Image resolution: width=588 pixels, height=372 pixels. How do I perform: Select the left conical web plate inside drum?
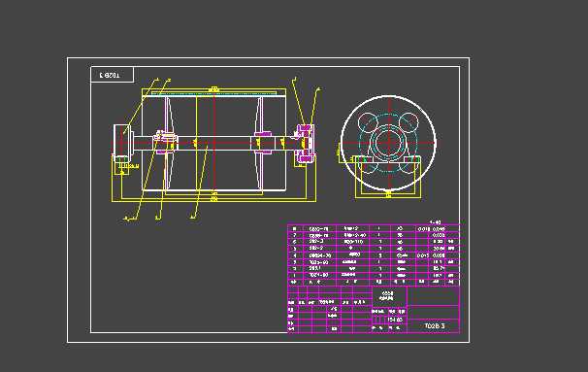(168, 143)
